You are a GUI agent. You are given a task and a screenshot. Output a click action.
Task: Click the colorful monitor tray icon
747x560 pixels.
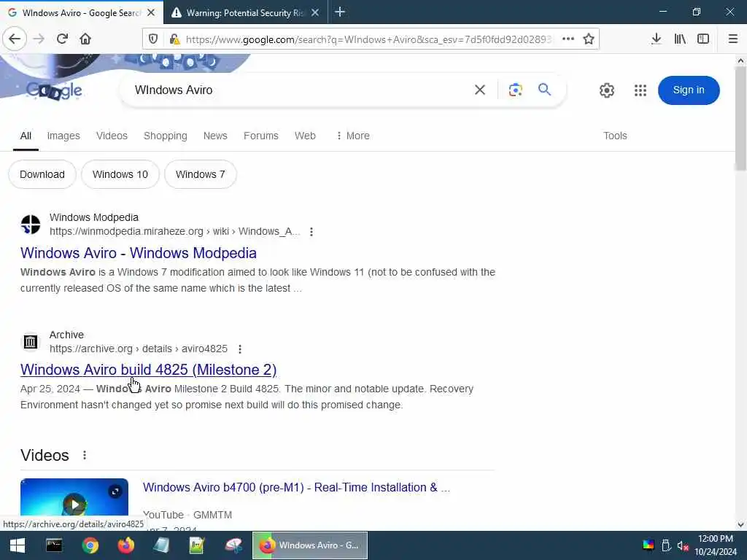(649, 545)
